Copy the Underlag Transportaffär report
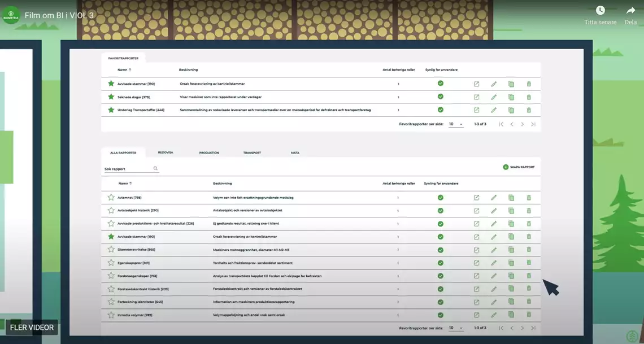The image size is (644, 344). (x=511, y=110)
